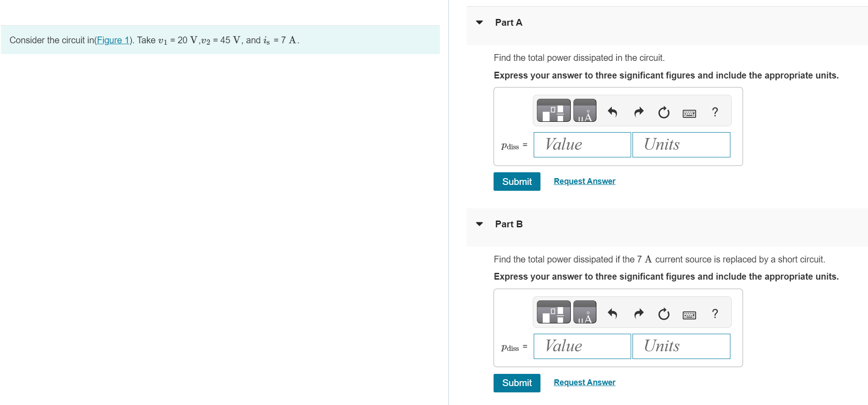Image resolution: width=868 pixels, height=405 pixels.
Task: Open the Figure 1 link
Action: pos(113,40)
